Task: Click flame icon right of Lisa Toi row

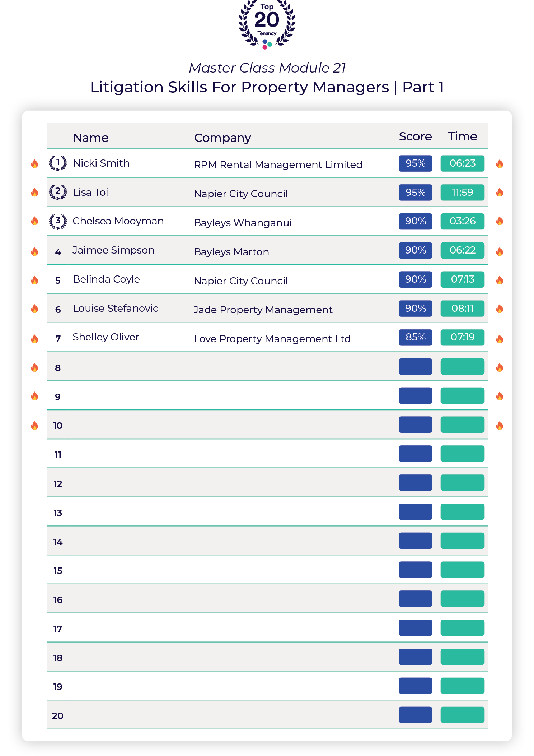Action: 499,193
